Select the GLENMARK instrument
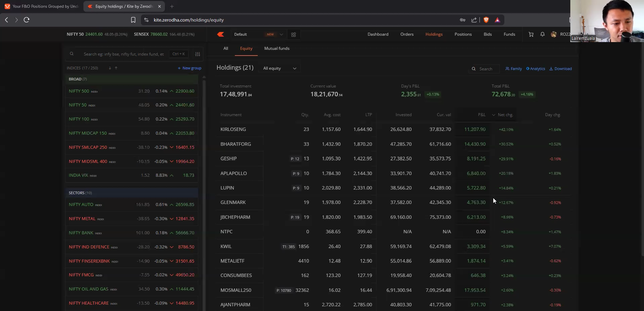Viewport: 644px width, 311px height. coord(233,202)
